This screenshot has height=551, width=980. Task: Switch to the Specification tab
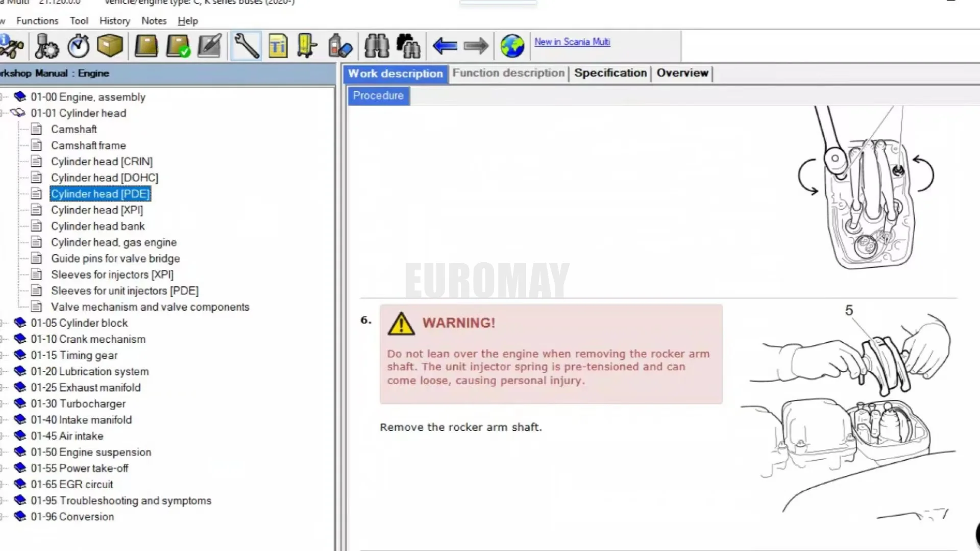click(x=610, y=73)
